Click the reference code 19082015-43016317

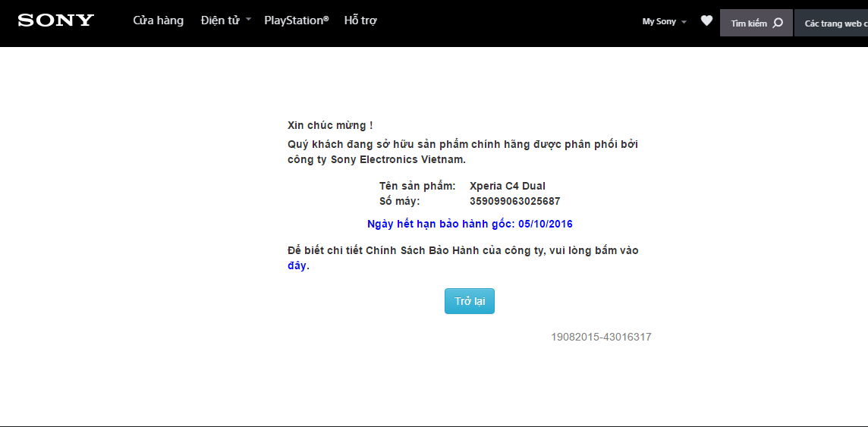[x=601, y=337]
